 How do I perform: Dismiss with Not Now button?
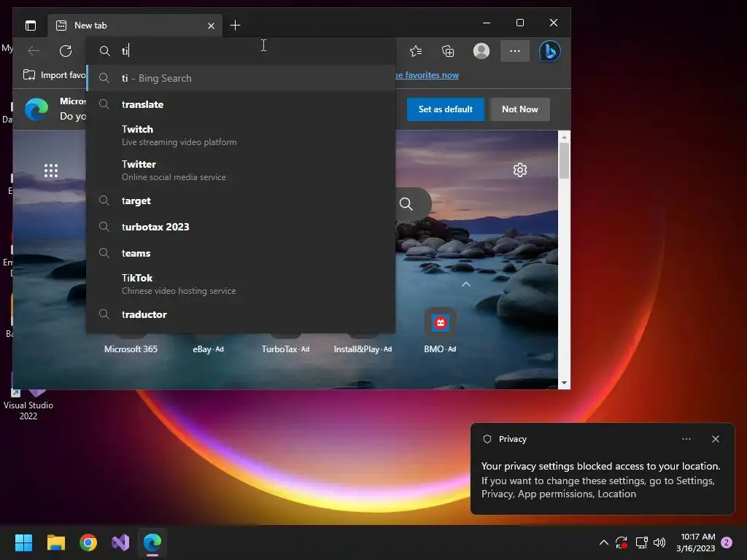point(519,109)
